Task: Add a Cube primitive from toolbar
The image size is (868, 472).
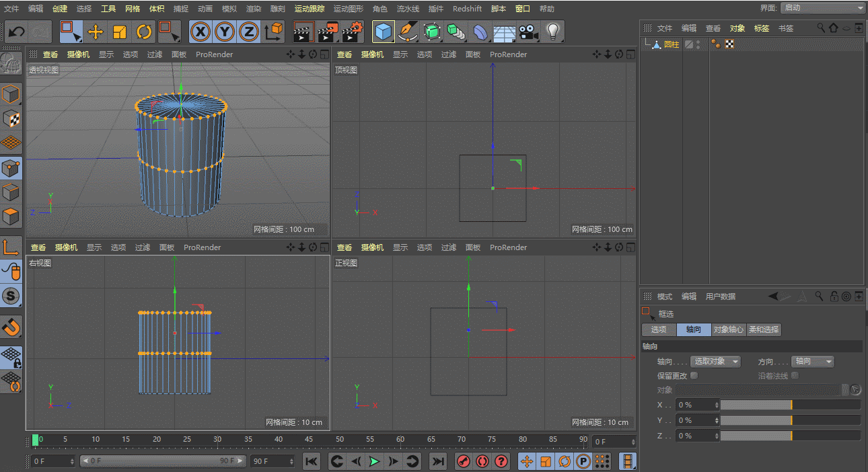Action: click(x=384, y=32)
